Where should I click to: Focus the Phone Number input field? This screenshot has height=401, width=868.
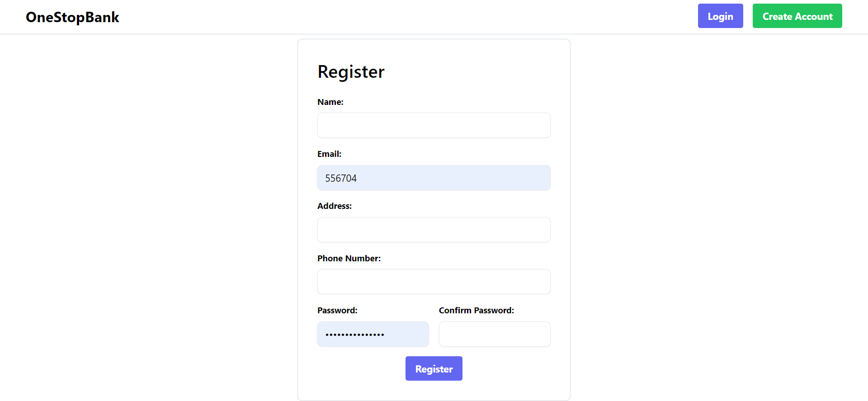pyautogui.click(x=433, y=281)
